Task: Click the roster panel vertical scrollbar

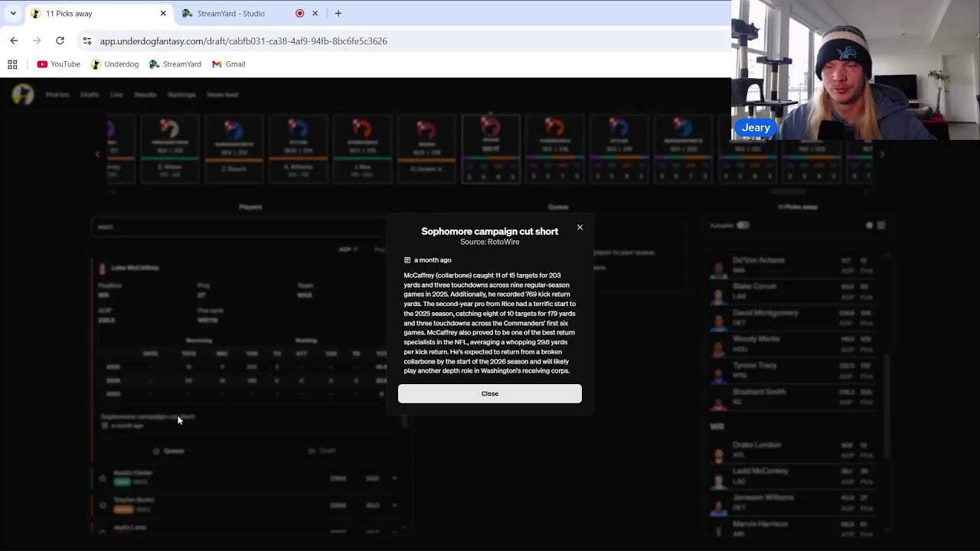Action: point(888,406)
